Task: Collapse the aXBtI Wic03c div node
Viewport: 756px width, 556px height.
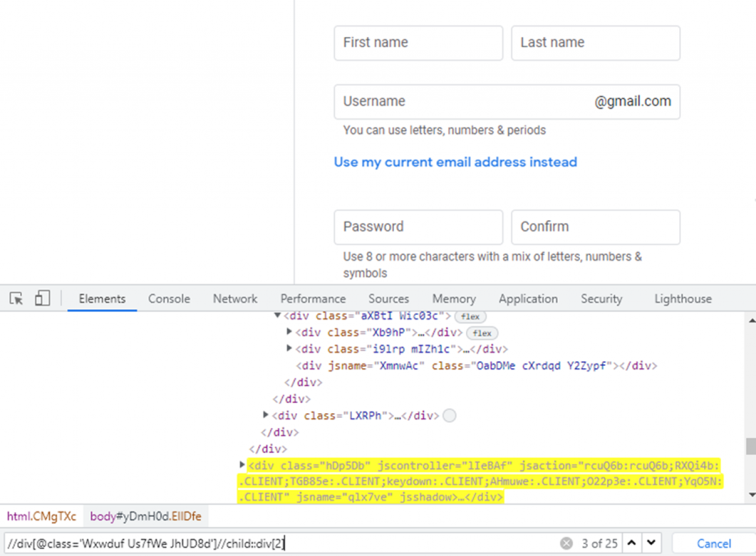Action: (x=277, y=315)
